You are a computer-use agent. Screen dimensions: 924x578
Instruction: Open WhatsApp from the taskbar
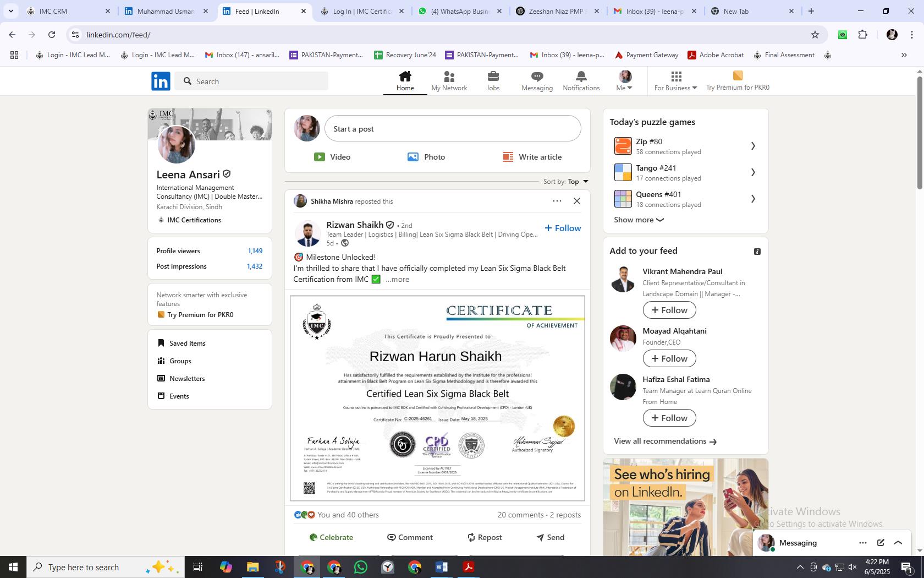point(361,567)
